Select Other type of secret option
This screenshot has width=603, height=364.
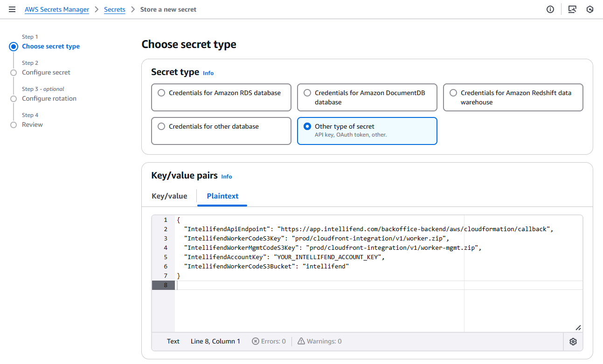(307, 126)
